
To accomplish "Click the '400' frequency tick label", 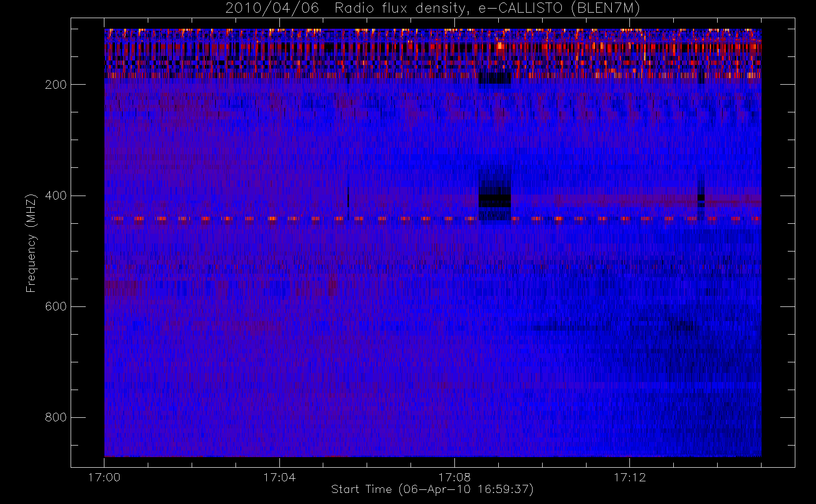I will click(x=56, y=196).
